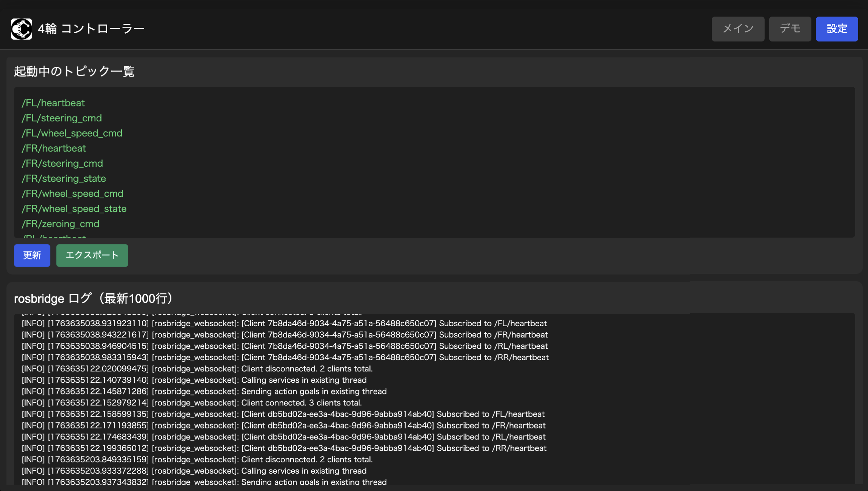Click the /FR/zeroing_cmd topic
The height and width of the screenshot is (491, 868).
click(60, 224)
